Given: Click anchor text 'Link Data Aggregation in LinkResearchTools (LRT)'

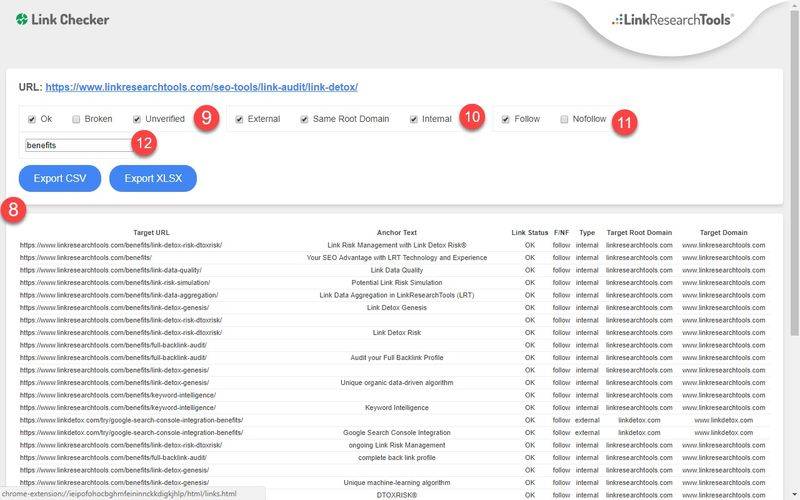Looking at the screenshot, I should coord(397,295).
